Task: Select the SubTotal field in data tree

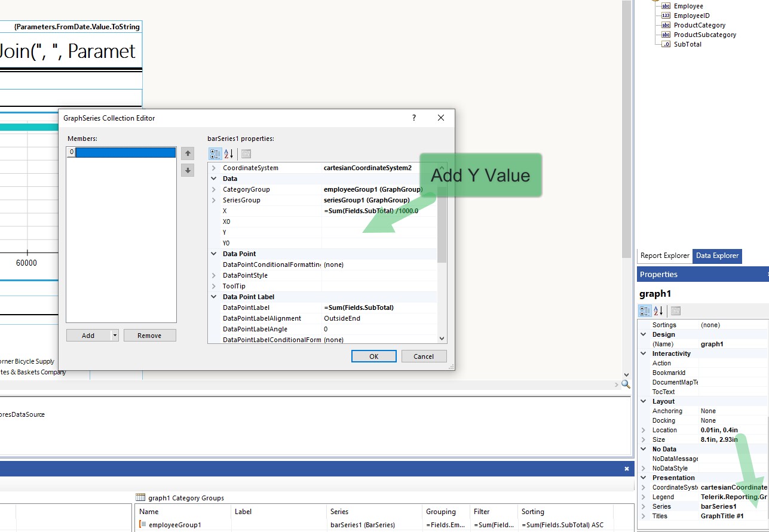Action: click(687, 44)
